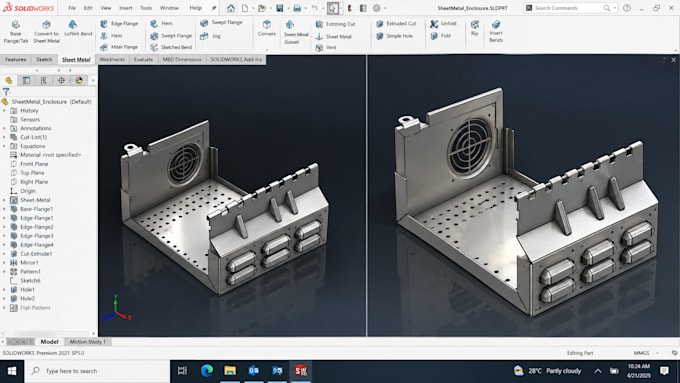Open the DisplayManager appearance tab icon
This screenshot has width=680, height=383.
(79, 80)
